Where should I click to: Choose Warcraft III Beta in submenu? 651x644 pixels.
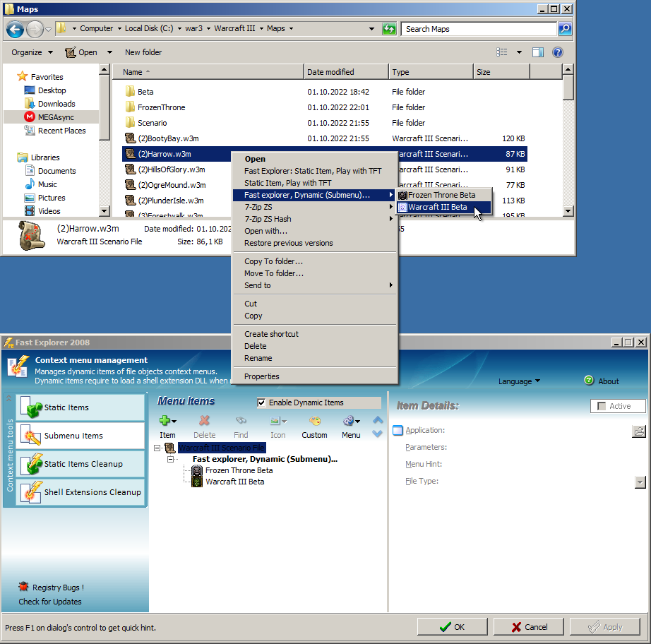[444, 207]
